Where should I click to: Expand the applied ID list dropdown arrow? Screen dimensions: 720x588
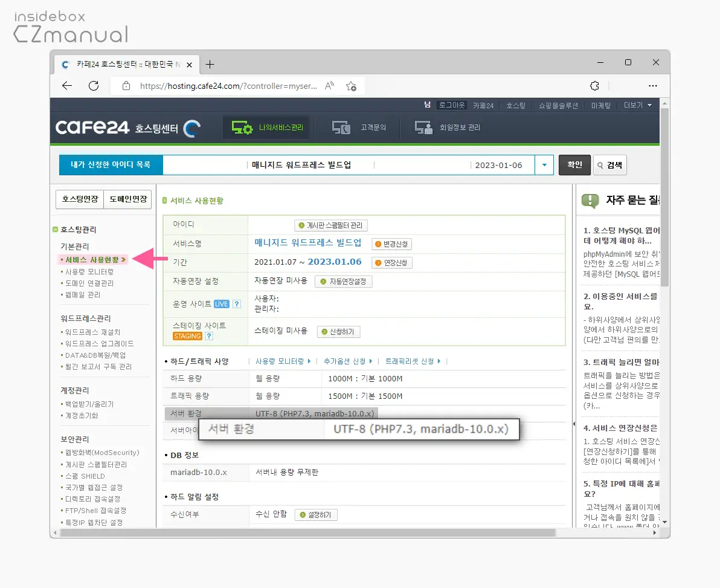[544, 165]
